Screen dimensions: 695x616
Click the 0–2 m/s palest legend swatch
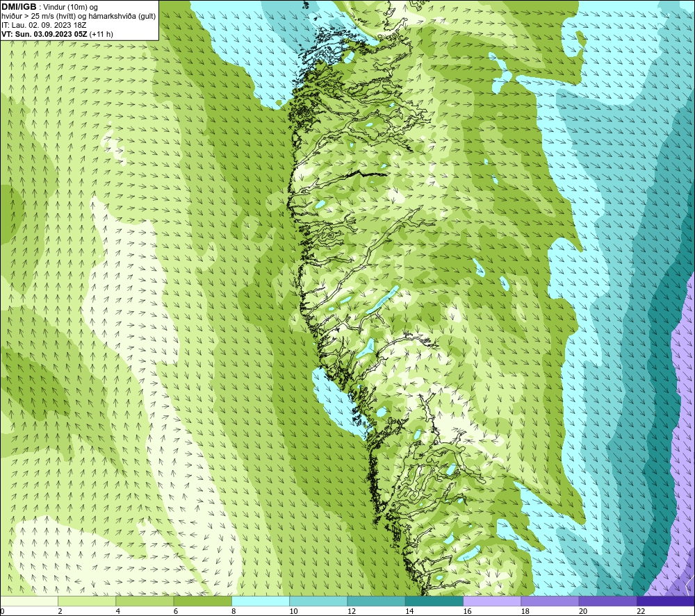[x=29, y=601]
